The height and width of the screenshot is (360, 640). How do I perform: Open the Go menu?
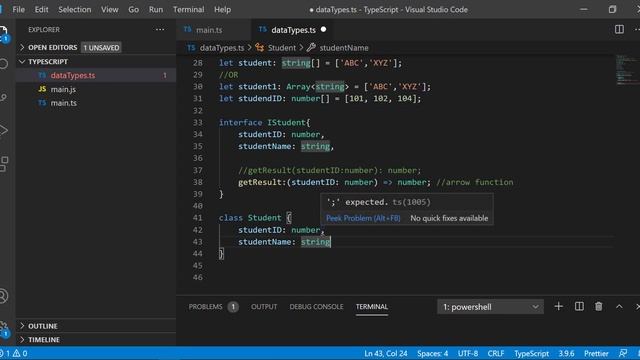[133, 9]
